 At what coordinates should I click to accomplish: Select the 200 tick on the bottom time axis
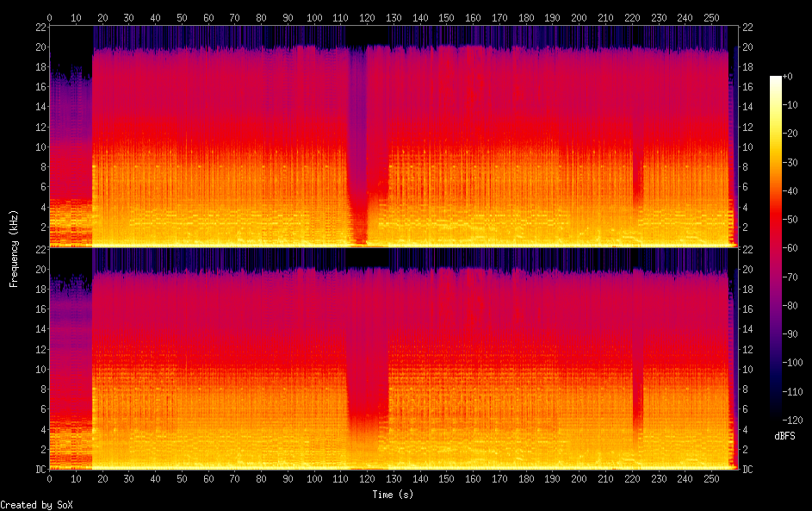pos(579,478)
